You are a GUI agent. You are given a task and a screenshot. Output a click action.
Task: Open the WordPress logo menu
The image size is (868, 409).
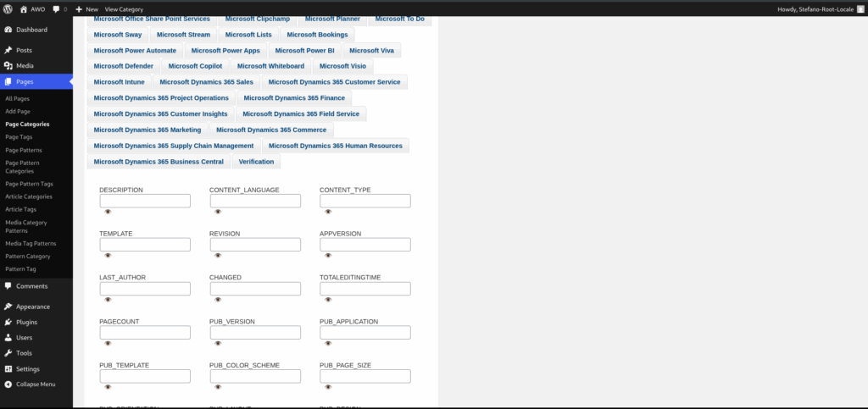pos(8,8)
